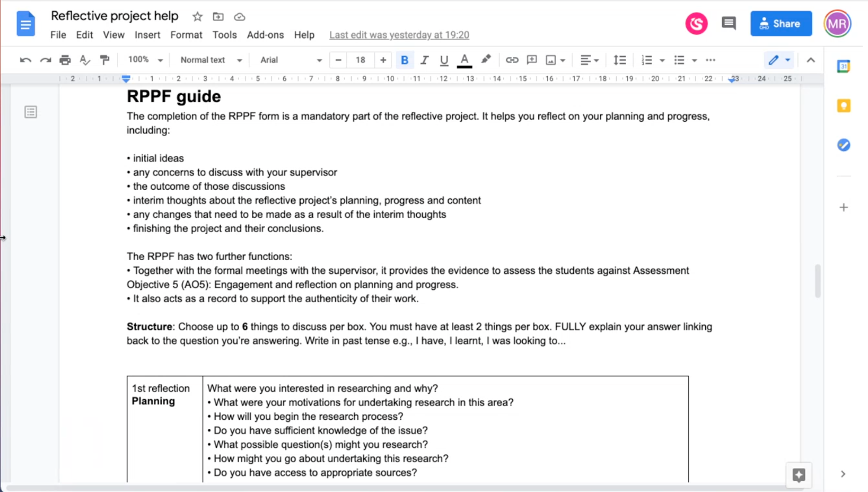Image resolution: width=868 pixels, height=492 pixels.
Task: Toggle bold formatting
Action: pos(404,60)
